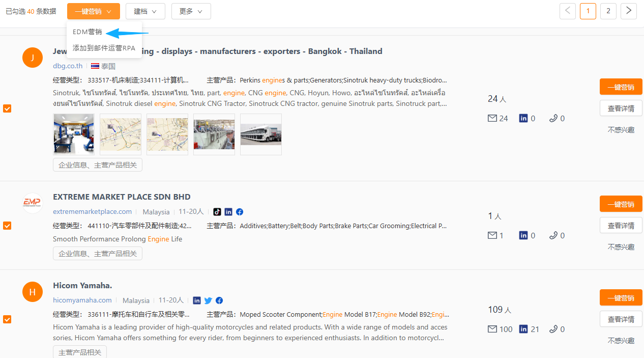This screenshot has width=644, height=358.
Task: Open the Hicom Yamaha. company title
Action: click(x=82, y=285)
